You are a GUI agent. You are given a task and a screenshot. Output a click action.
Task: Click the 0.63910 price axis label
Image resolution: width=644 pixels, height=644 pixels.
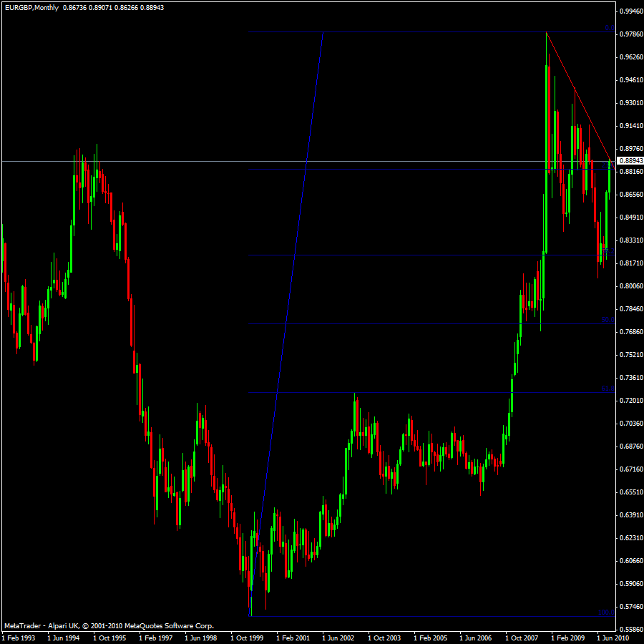click(631, 515)
